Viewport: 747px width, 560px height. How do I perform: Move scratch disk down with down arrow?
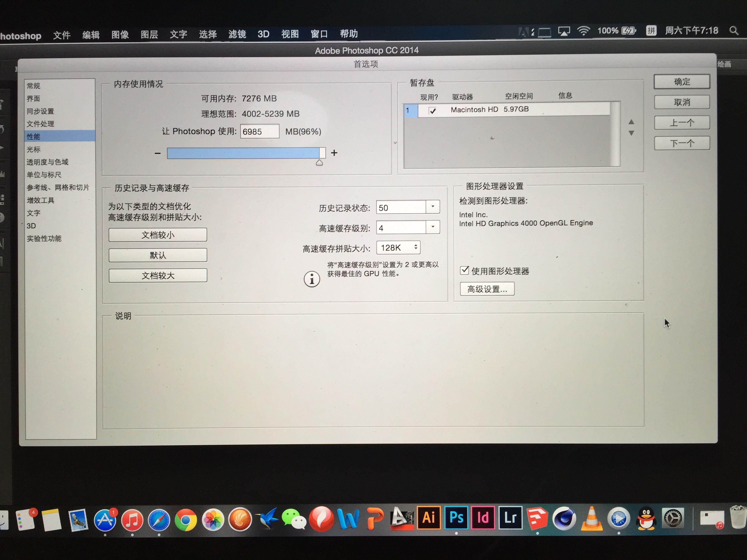[x=631, y=133]
